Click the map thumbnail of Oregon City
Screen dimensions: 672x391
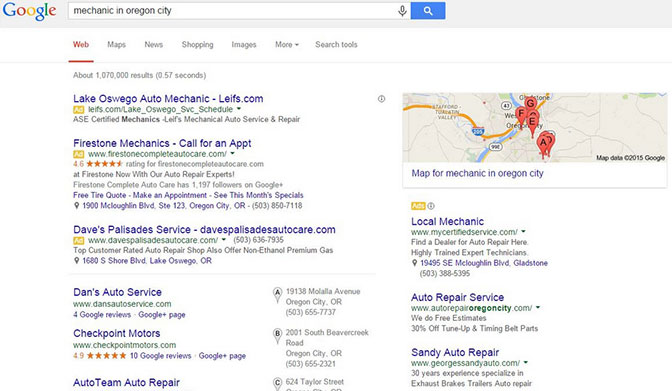pyautogui.click(x=534, y=127)
